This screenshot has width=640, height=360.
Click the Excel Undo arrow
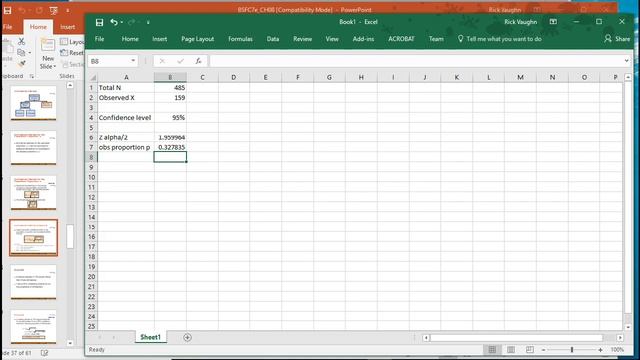(x=114, y=22)
